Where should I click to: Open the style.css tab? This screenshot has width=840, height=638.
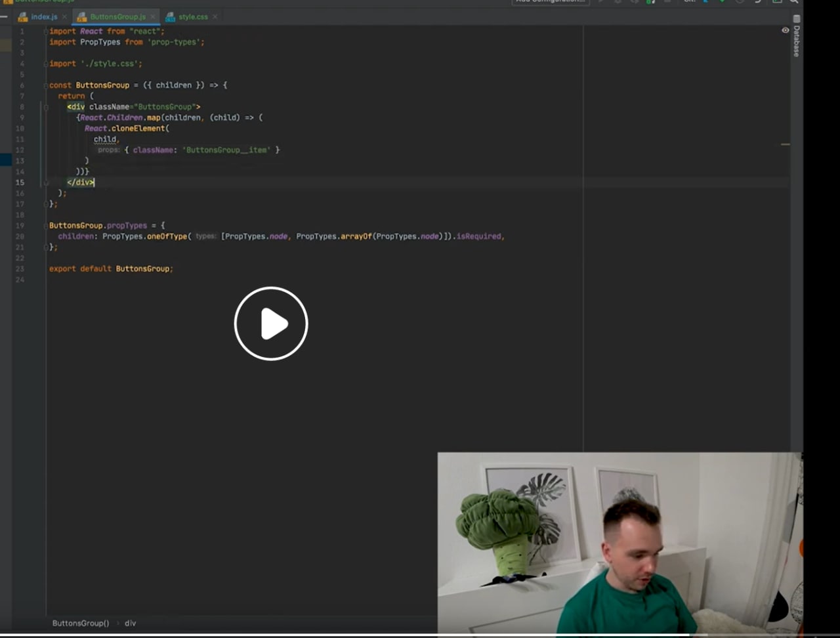pos(193,17)
